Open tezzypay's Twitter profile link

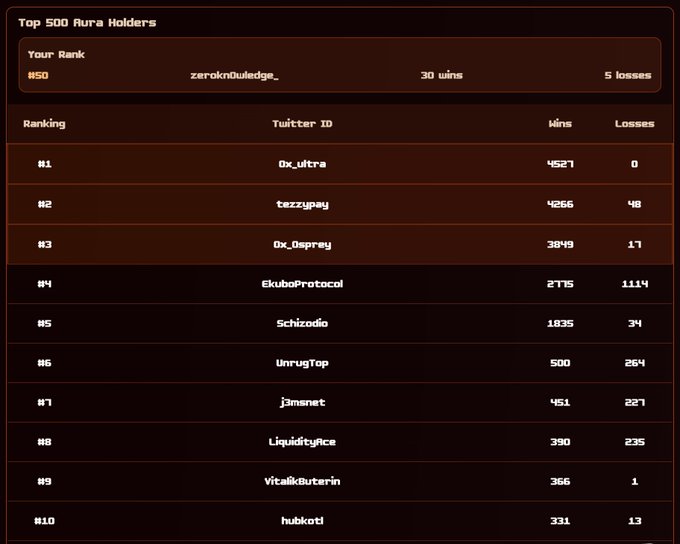click(302, 204)
